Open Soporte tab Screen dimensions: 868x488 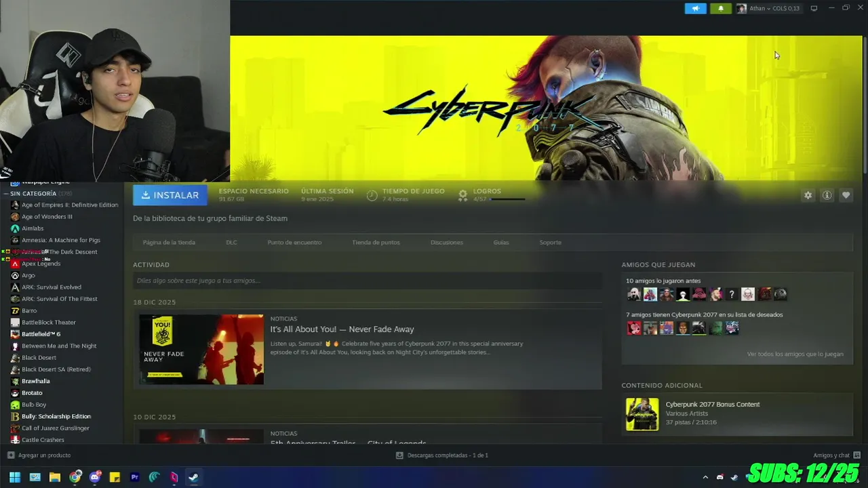coord(550,242)
